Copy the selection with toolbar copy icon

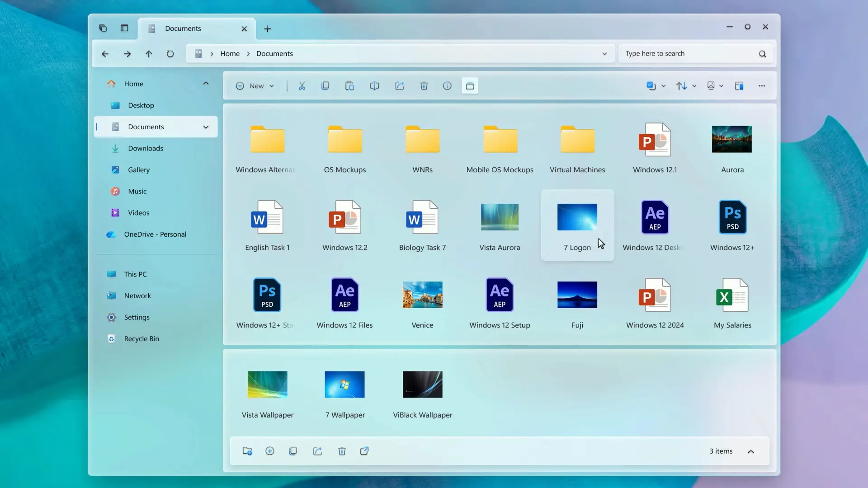pyautogui.click(x=325, y=86)
